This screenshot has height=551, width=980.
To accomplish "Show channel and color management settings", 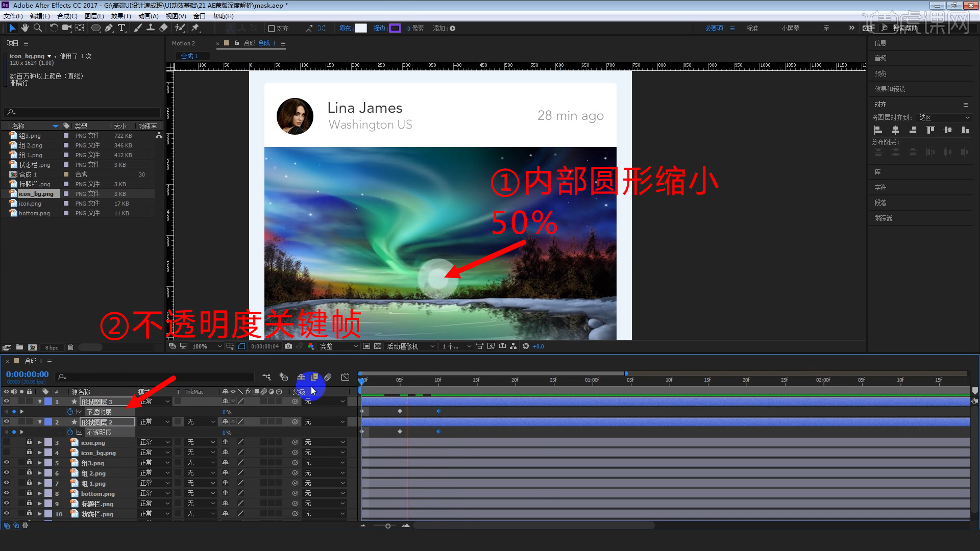I will tap(311, 346).
